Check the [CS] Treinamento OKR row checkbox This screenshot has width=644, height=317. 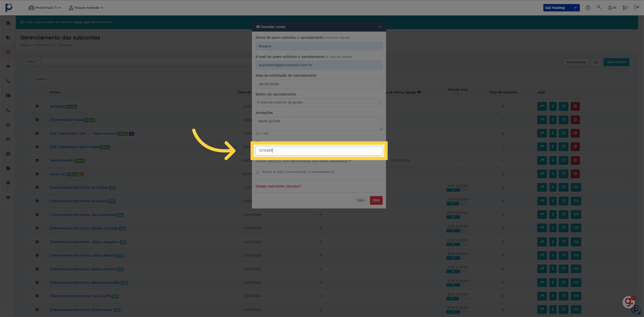coord(29,134)
